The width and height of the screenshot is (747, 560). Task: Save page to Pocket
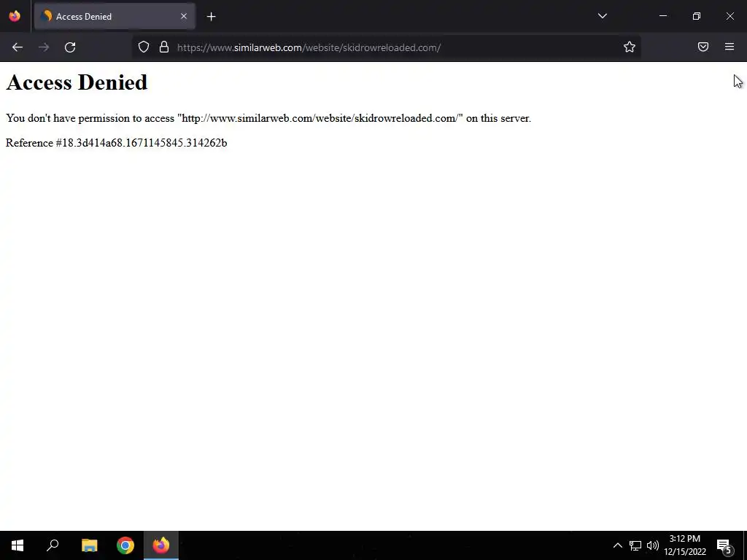(x=703, y=47)
